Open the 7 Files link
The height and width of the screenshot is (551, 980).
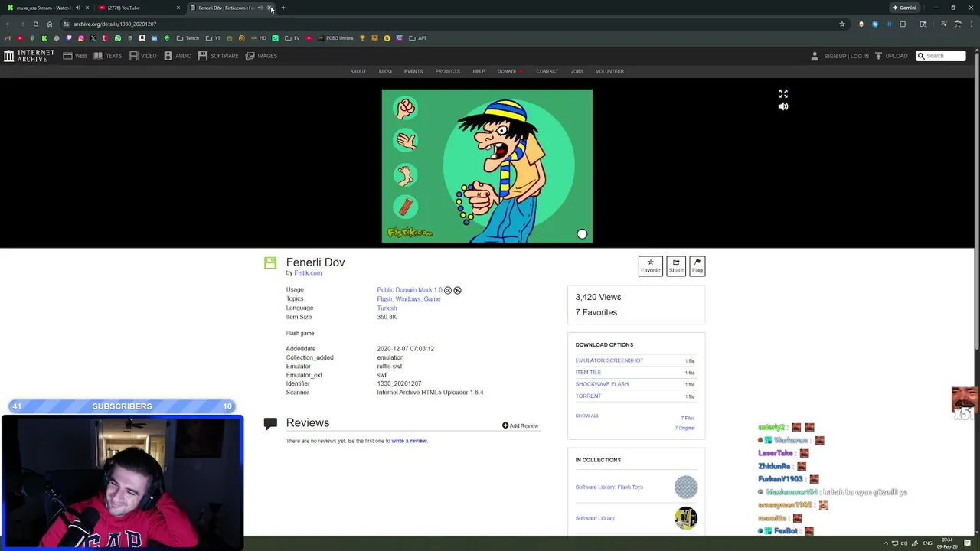point(688,419)
